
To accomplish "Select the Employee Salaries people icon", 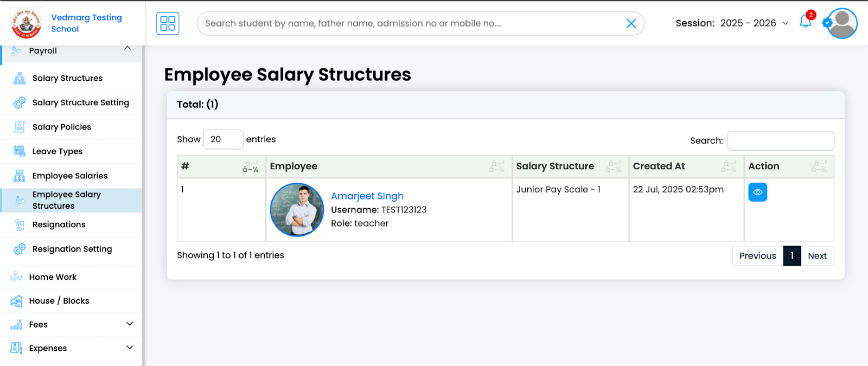I will click(18, 175).
